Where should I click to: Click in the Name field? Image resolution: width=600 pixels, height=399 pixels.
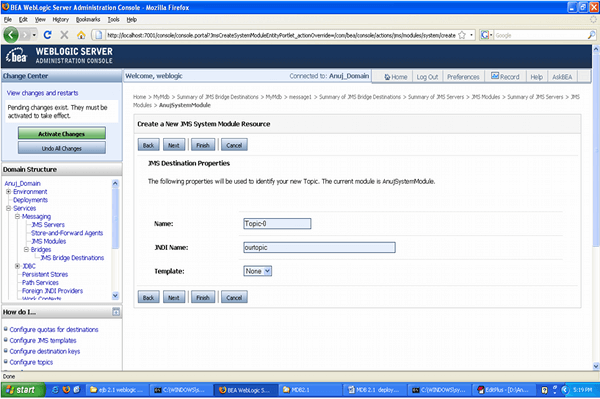point(277,223)
